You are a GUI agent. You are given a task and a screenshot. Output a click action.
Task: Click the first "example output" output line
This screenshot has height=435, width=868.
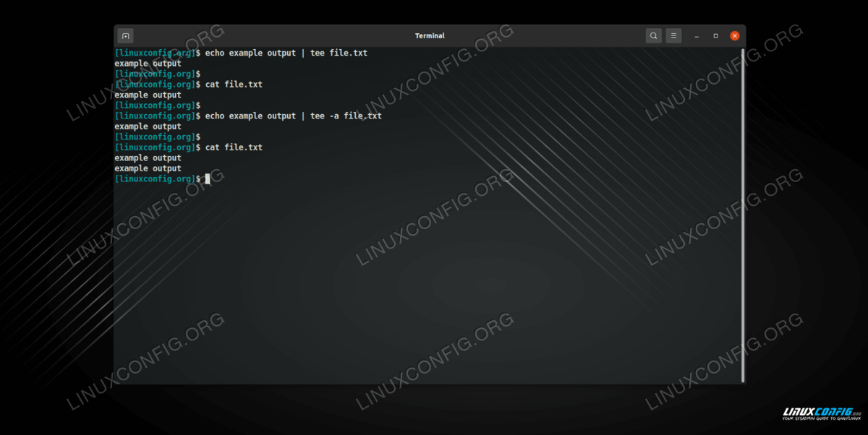coord(148,64)
